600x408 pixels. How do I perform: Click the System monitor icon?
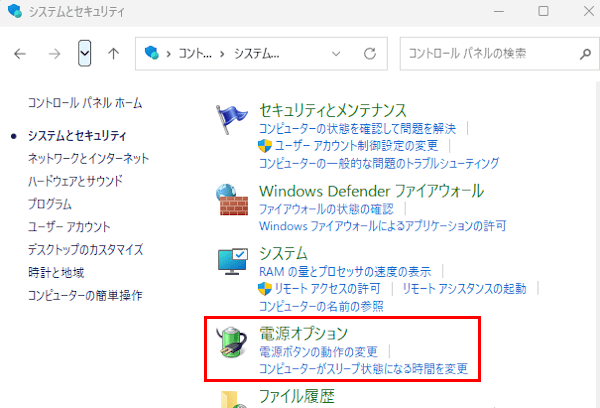coord(234,262)
